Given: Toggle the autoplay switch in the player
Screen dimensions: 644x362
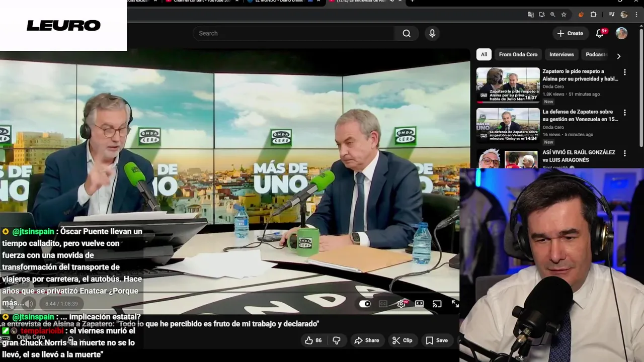Looking at the screenshot, I should coord(365,304).
